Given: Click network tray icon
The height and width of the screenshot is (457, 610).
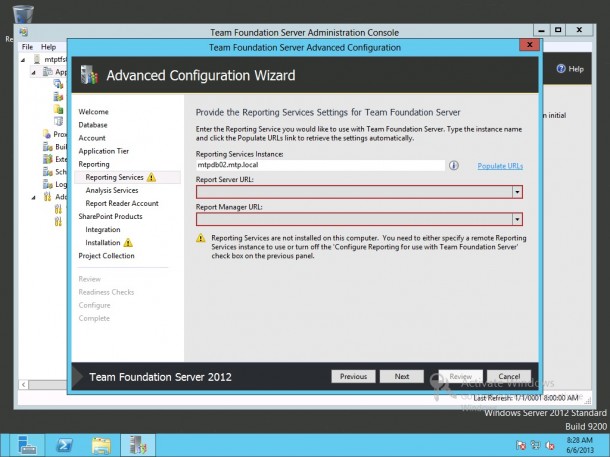Looking at the screenshot, I should pos(535,445).
